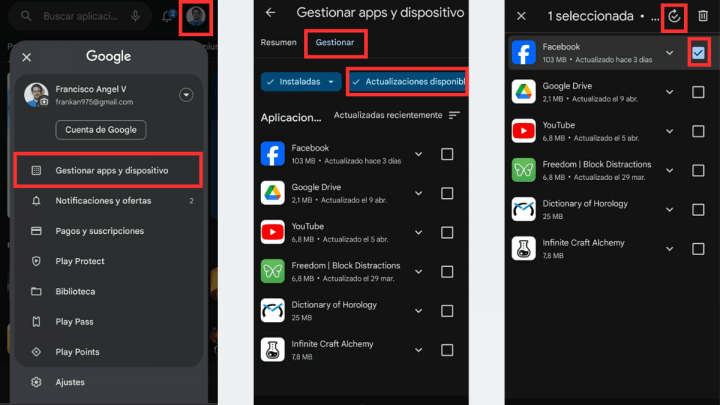
Task: Uncheck Facebook checkbox in right screen
Action: (x=698, y=53)
